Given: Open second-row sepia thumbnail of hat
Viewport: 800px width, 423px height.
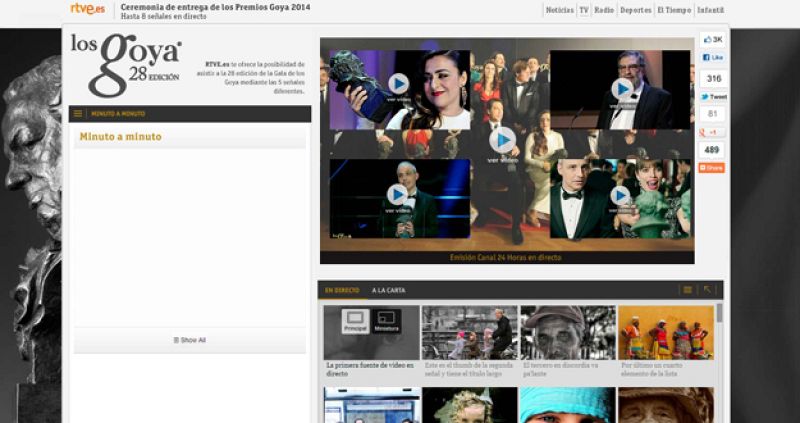Looking at the screenshot, I should click(666, 405).
